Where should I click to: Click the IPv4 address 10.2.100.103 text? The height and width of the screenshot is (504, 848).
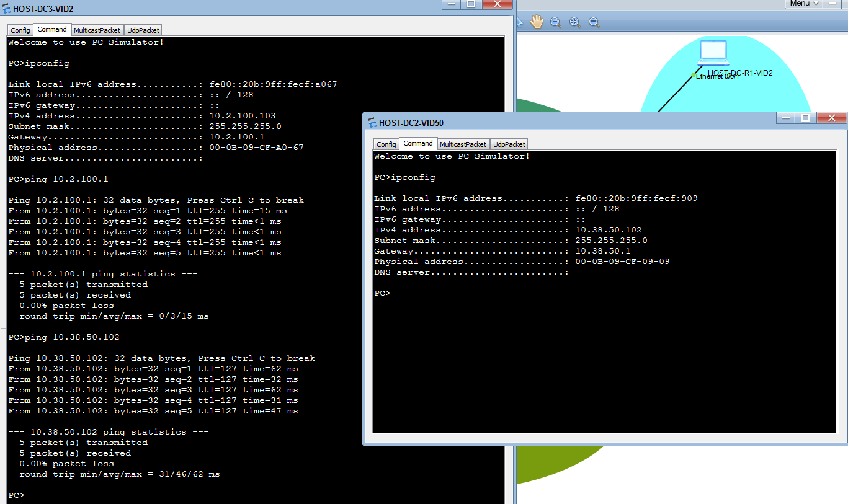coord(243,116)
